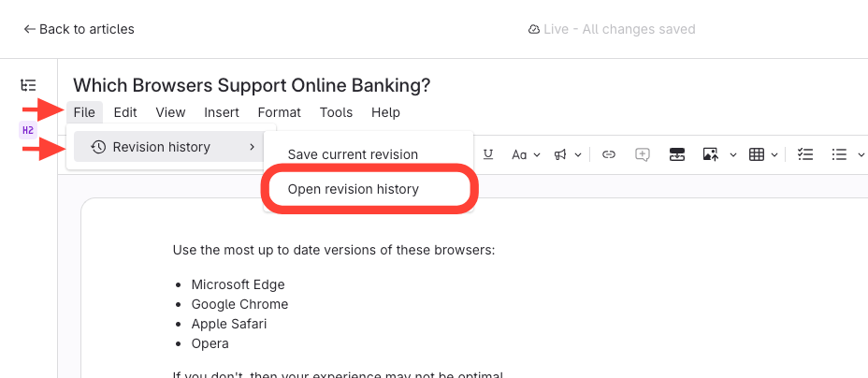Click the insert table icon

(x=757, y=154)
